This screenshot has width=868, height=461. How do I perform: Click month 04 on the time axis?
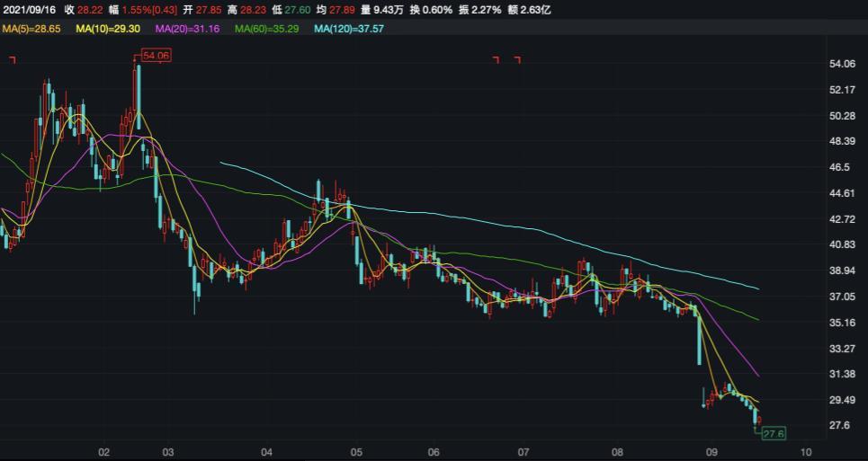(266, 450)
